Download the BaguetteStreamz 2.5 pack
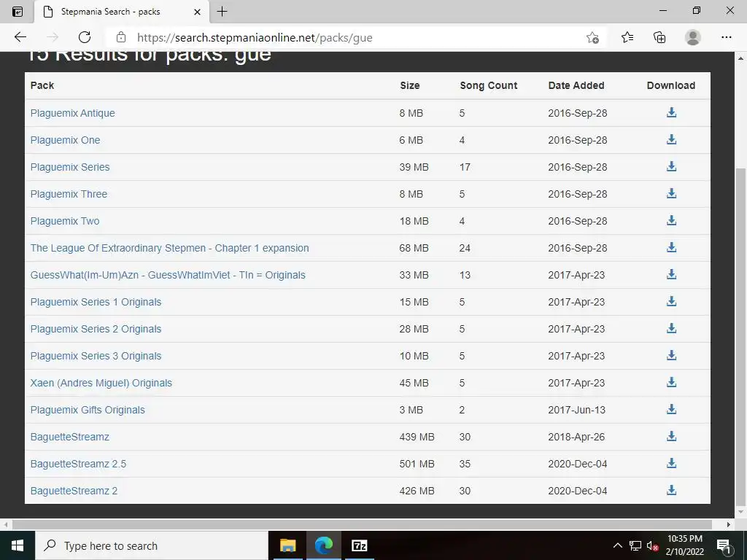 click(671, 463)
